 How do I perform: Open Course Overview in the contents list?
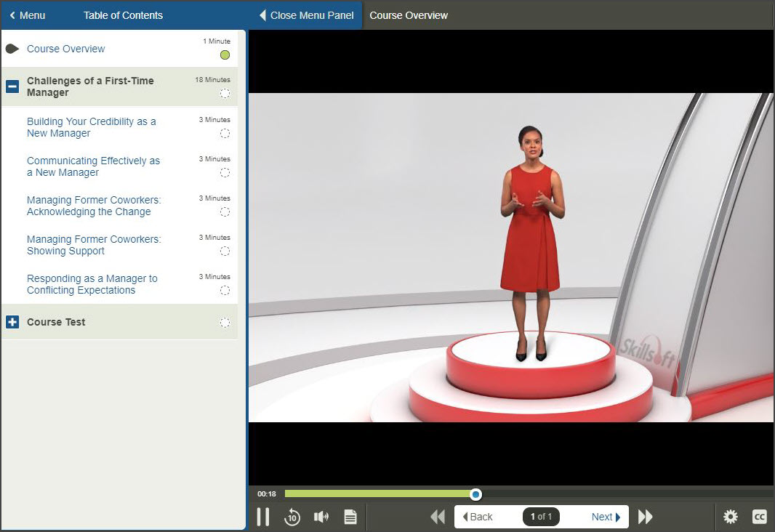click(x=65, y=49)
